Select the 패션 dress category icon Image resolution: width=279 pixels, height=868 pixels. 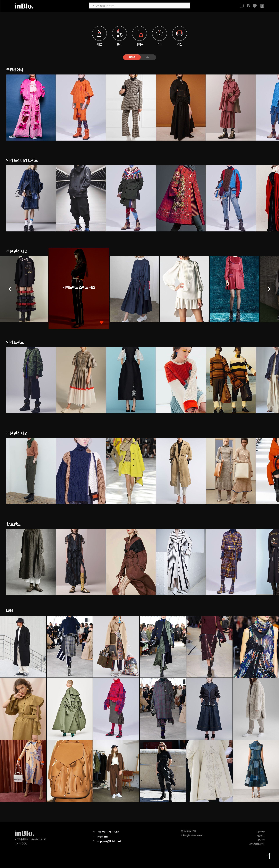pyautogui.click(x=100, y=33)
